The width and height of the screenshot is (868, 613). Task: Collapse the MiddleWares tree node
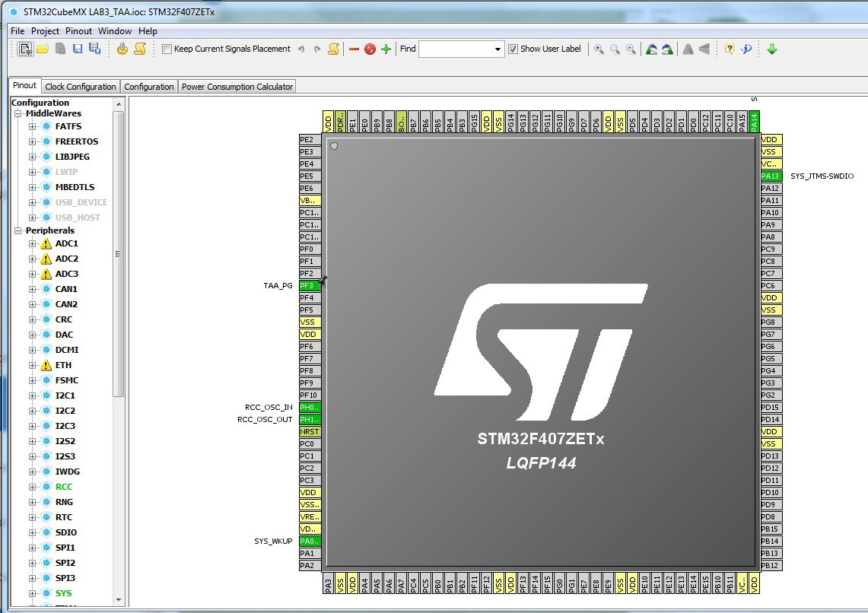[18, 113]
